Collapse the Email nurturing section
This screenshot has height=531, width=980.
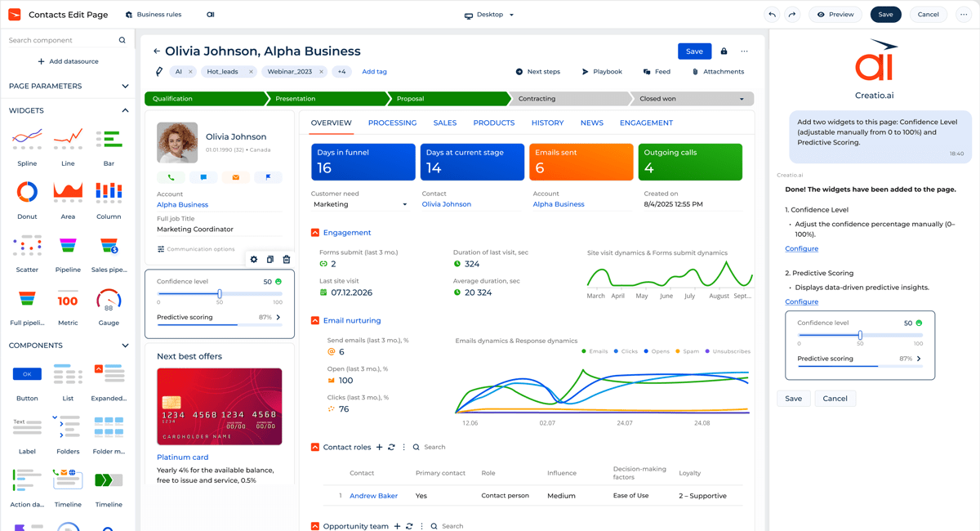pyautogui.click(x=315, y=321)
